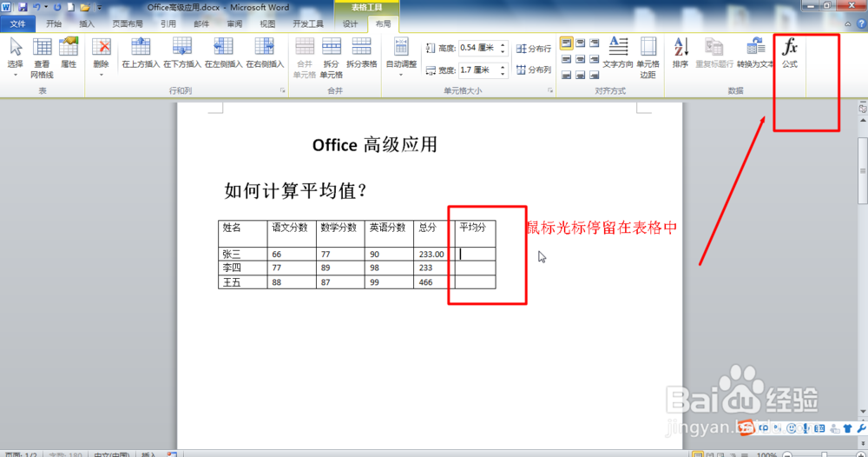The width and height of the screenshot is (868, 457).
Task: Open the Delete (删除) dropdown
Action: pyautogui.click(x=102, y=58)
